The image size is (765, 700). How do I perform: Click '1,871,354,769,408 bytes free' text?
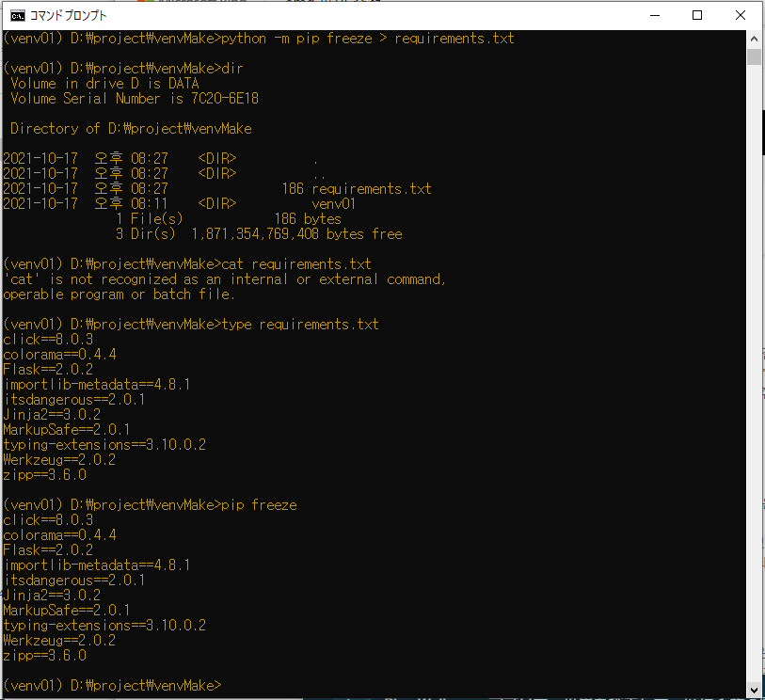pyautogui.click(x=296, y=234)
